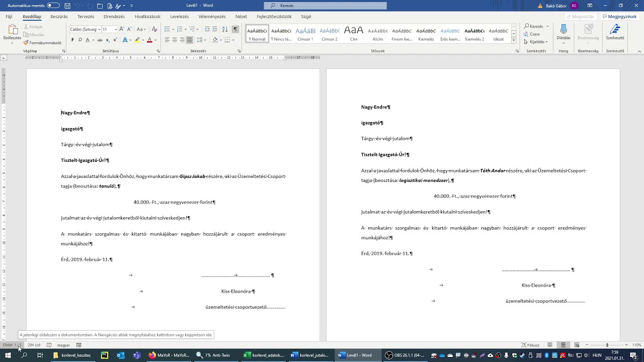Decrease paragraph indent
Image resolution: width=644 pixels, height=362 pixels.
207,29
